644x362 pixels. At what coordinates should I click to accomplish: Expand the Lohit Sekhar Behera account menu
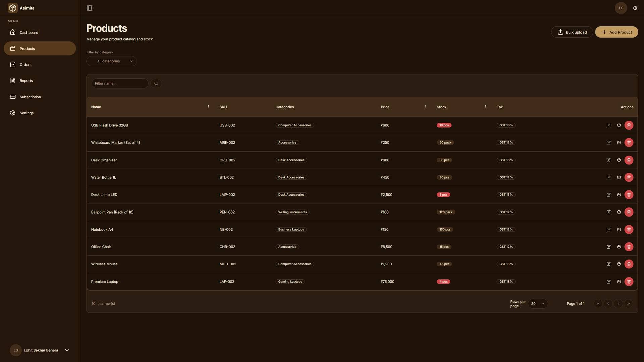coord(41,350)
